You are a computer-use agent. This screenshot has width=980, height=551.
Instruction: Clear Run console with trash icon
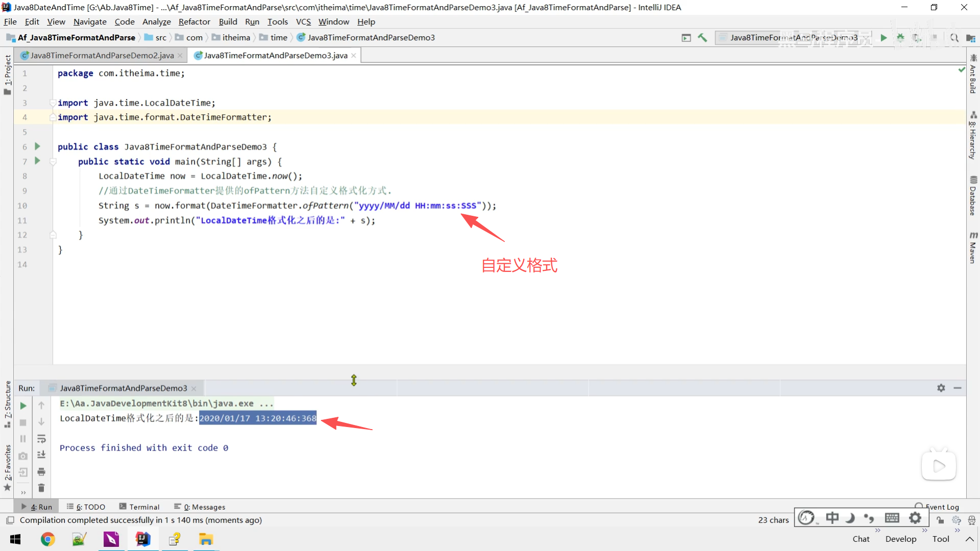click(x=41, y=488)
